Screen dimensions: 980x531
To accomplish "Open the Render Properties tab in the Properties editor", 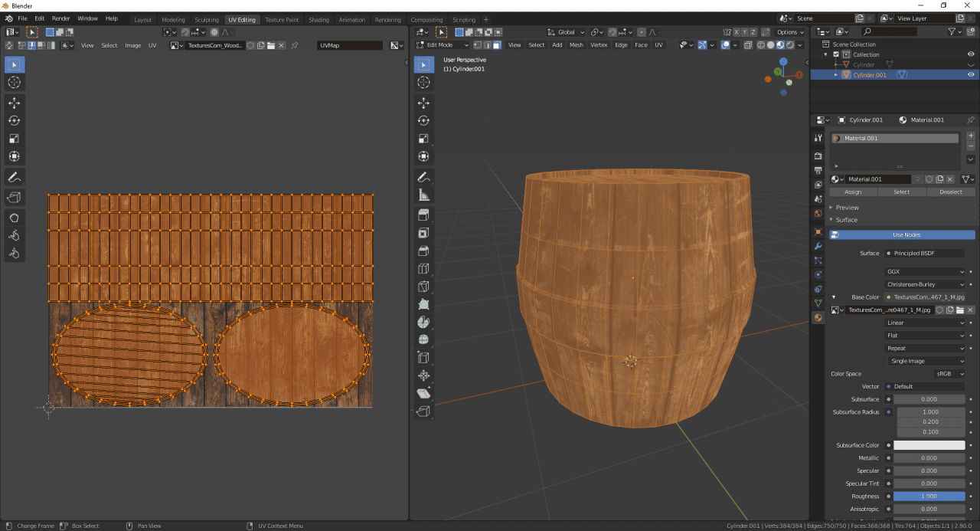I will click(x=818, y=155).
